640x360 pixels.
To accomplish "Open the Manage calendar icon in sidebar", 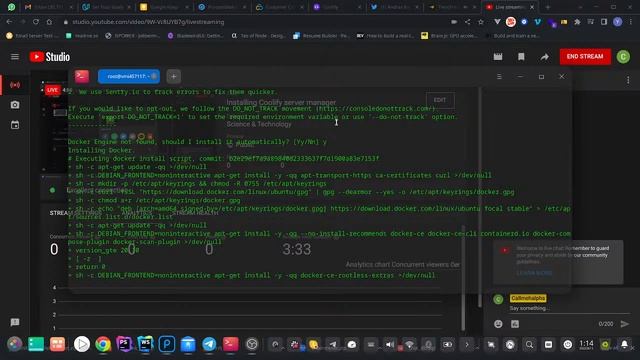I will click(x=15, y=125).
